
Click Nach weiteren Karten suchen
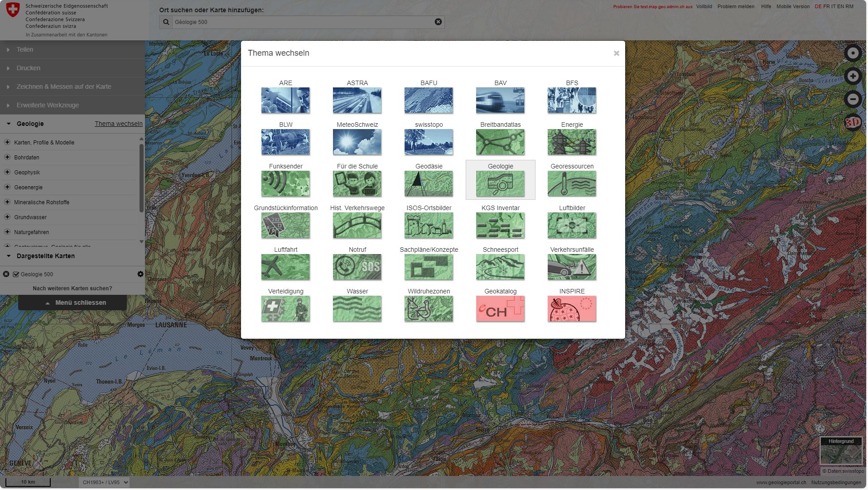click(72, 288)
